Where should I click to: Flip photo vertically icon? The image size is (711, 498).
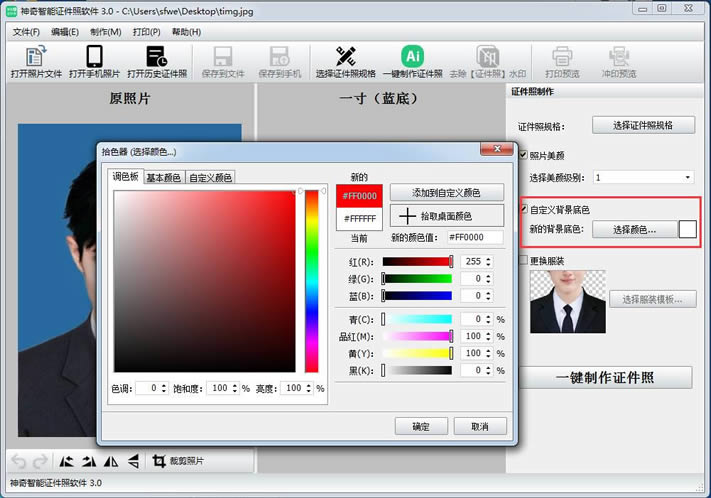coord(133,461)
